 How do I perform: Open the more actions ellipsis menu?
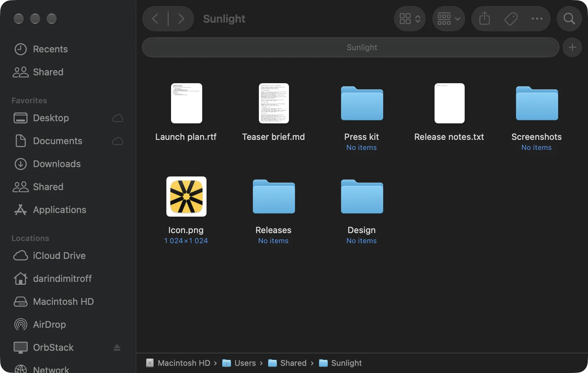537,19
